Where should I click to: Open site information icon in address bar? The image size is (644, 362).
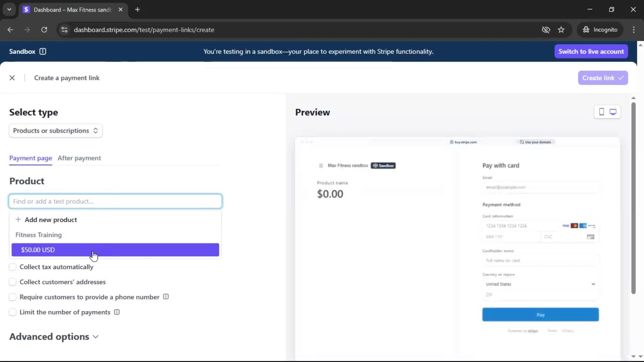[64, 30]
